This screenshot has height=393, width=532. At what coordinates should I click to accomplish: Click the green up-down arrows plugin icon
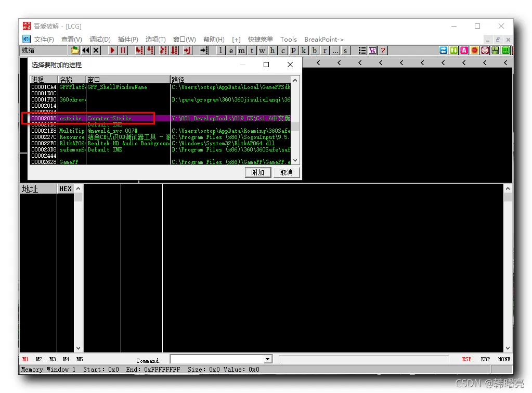(x=453, y=50)
